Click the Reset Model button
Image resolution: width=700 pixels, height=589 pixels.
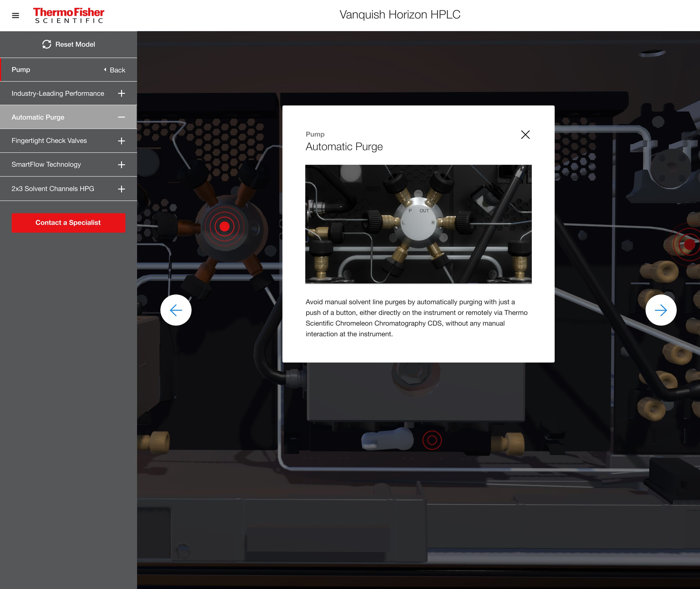68,44
